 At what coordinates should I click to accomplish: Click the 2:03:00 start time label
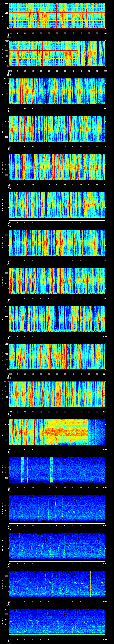point(9,109)
